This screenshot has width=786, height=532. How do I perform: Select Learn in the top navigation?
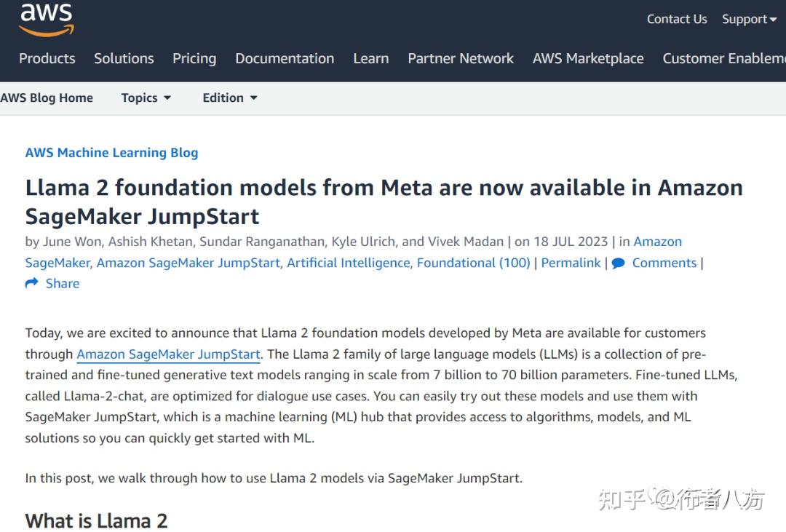(x=371, y=58)
